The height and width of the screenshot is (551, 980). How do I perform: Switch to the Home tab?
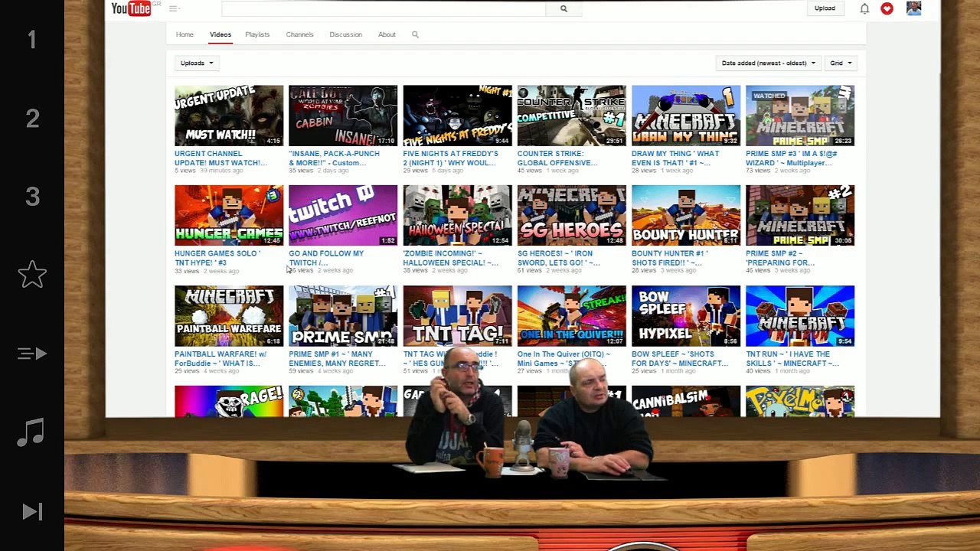(x=185, y=34)
